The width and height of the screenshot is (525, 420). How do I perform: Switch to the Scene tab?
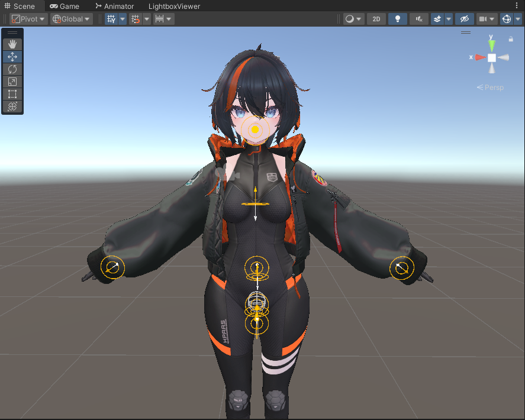pyautogui.click(x=20, y=6)
